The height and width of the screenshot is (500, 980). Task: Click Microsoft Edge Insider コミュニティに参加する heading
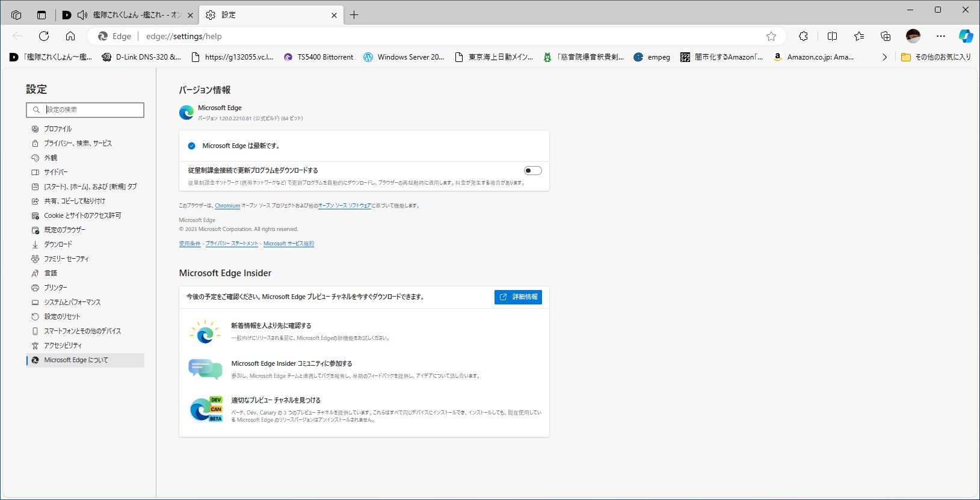(x=292, y=363)
